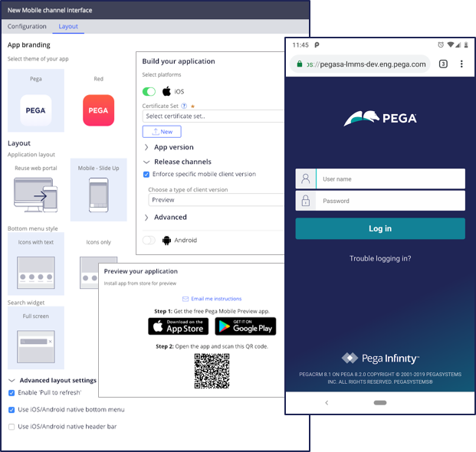This screenshot has height=452, width=476.
Task: Open browser tab counter icon
Action: tap(443, 64)
